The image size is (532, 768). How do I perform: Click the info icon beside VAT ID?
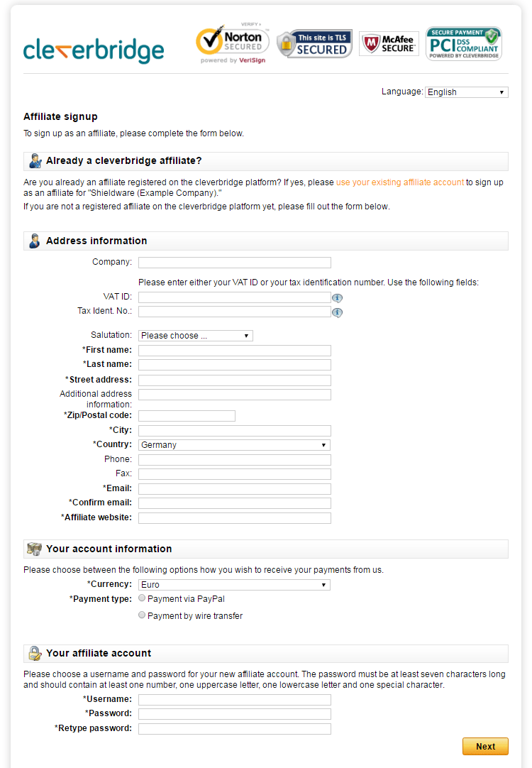[x=337, y=297]
